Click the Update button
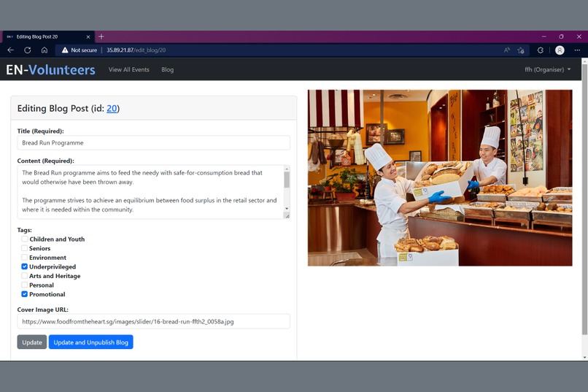This screenshot has height=392, width=588. coord(32,342)
